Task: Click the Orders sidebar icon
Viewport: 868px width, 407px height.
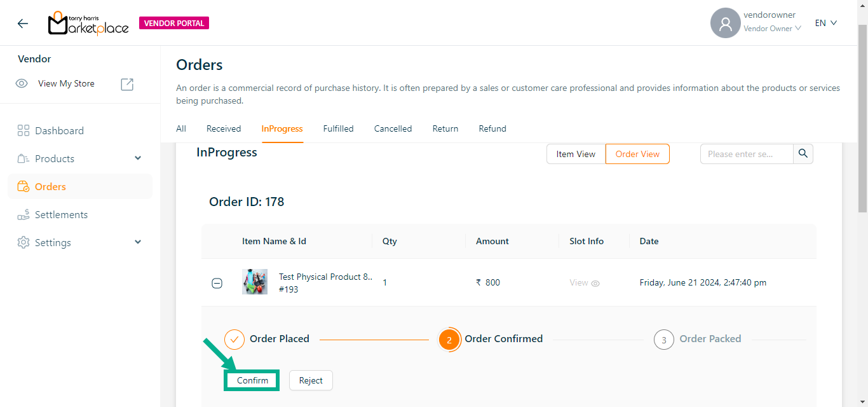Action: point(24,187)
